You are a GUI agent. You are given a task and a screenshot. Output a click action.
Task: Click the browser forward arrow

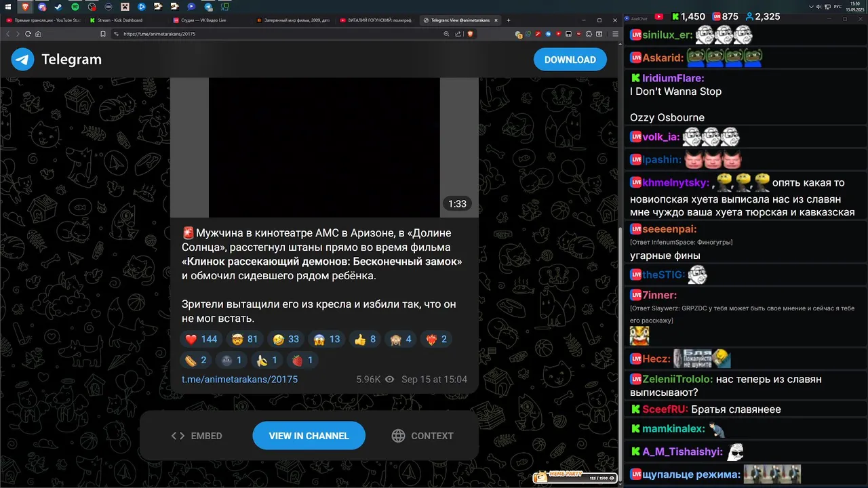pyautogui.click(x=18, y=34)
